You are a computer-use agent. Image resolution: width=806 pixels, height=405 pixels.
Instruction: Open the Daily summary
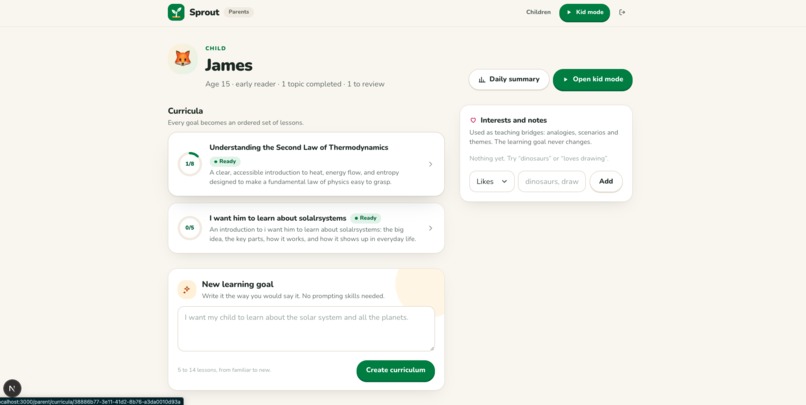[x=509, y=80]
